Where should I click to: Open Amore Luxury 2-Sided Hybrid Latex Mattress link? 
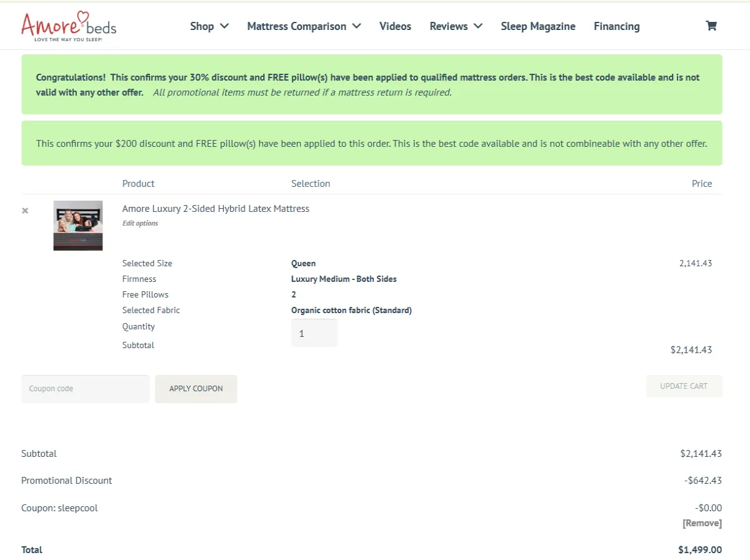(216, 209)
